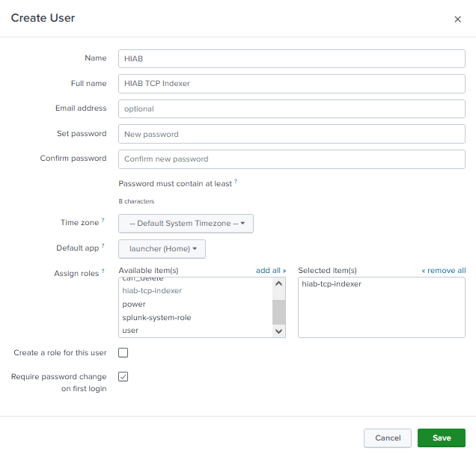Image resolution: width=476 pixels, height=460 pixels.
Task: Select the power role from available items
Action: click(134, 304)
